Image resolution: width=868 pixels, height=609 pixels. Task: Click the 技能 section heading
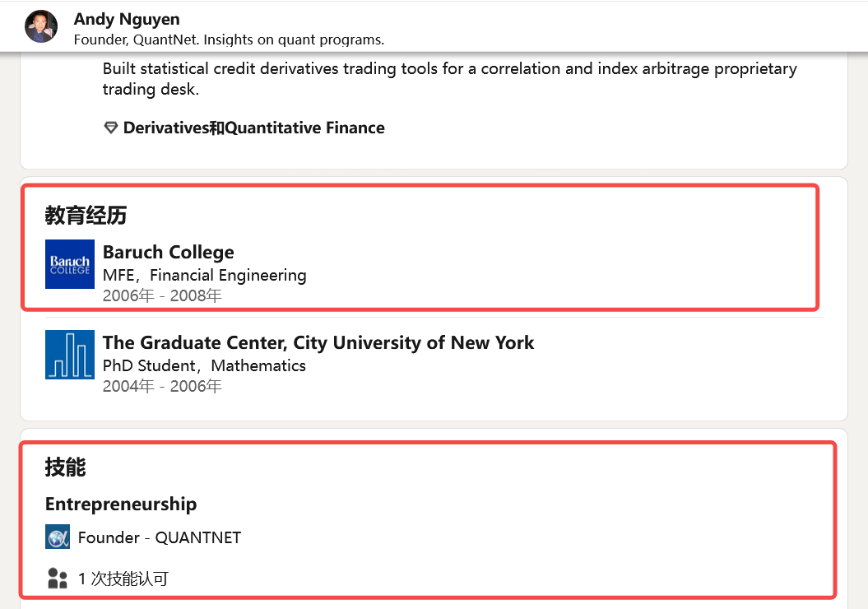point(65,467)
